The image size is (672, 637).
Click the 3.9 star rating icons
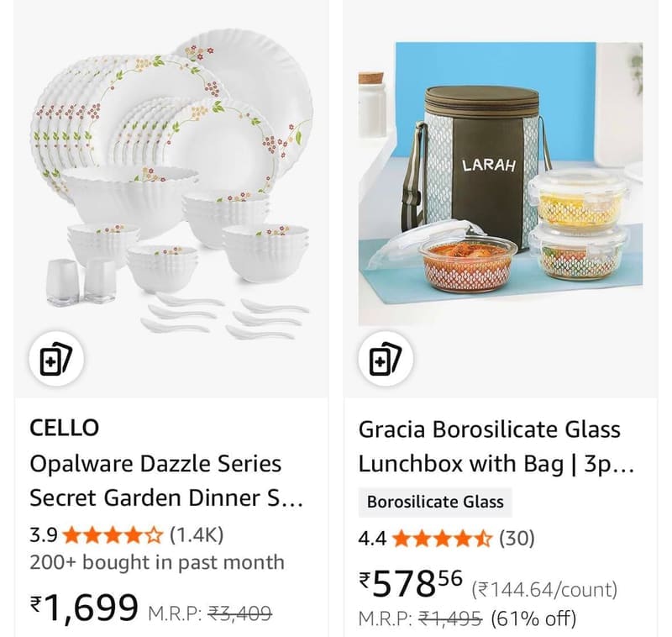(113, 535)
